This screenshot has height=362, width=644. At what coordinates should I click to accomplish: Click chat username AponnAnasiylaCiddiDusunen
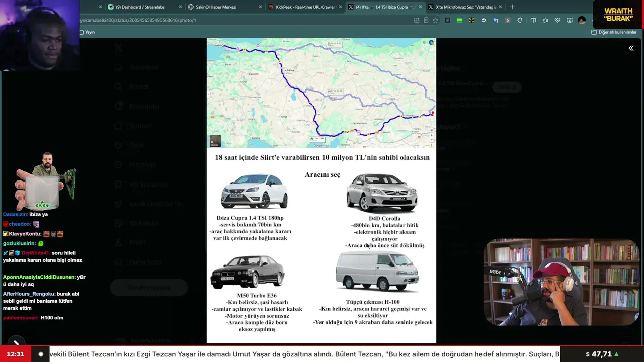click(x=39, y=277)
